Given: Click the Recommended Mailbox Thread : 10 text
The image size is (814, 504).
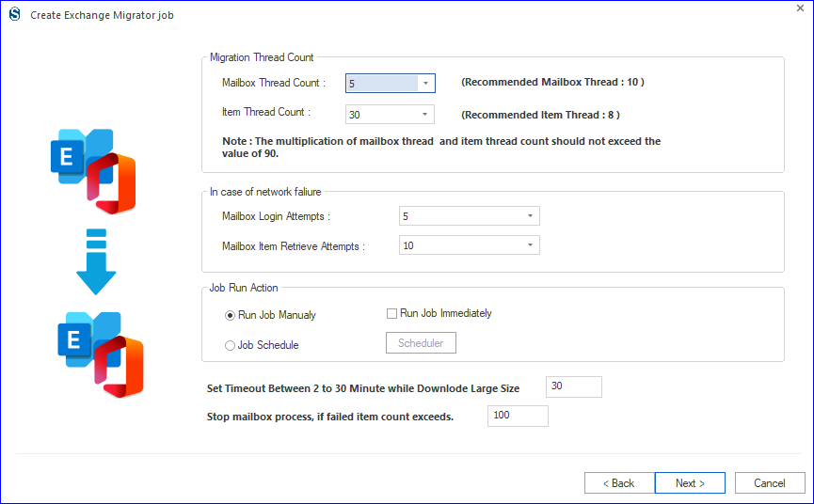Looking at the screenshot, I should (553, 82).
